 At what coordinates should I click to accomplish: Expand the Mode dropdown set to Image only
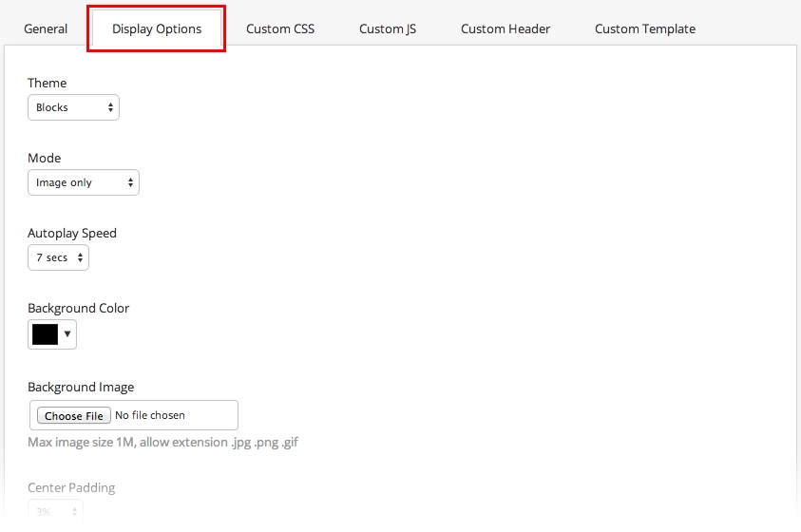(84, 182)
